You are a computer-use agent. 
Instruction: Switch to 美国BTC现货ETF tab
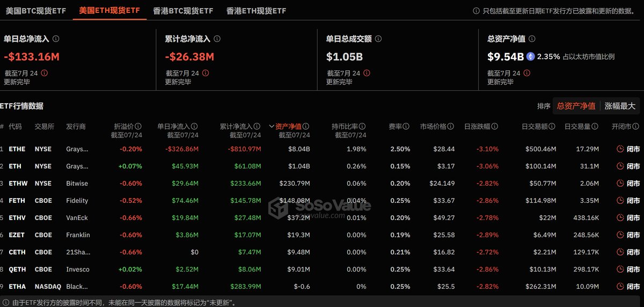[x=35, y=11]
